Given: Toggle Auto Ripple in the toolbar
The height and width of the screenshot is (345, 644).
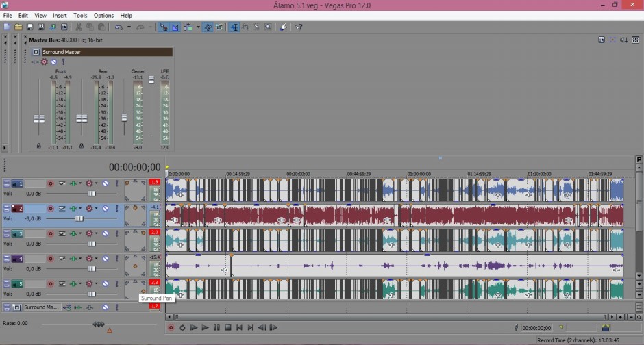Looking at the screenshot, I should tap(188, 27).
